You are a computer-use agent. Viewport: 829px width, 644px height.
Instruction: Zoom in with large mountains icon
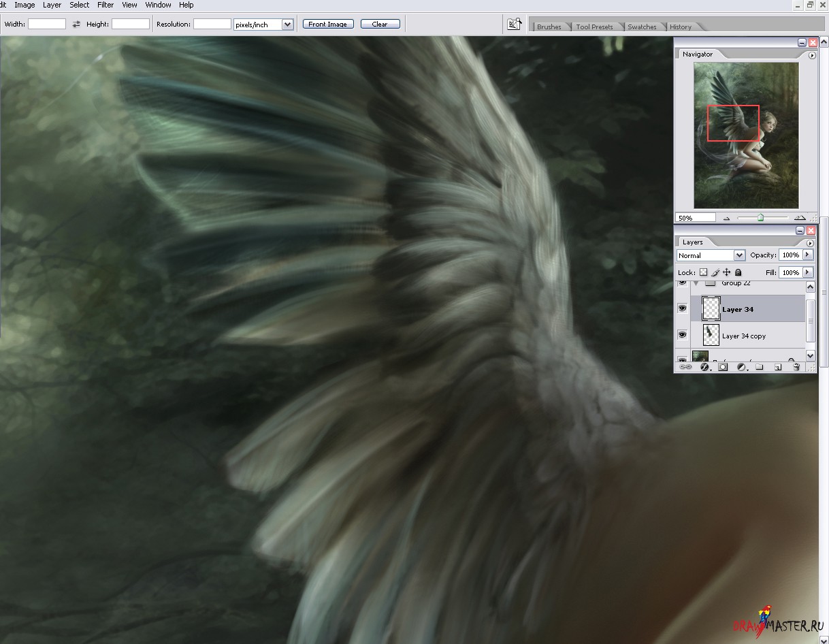click(800, 218)
